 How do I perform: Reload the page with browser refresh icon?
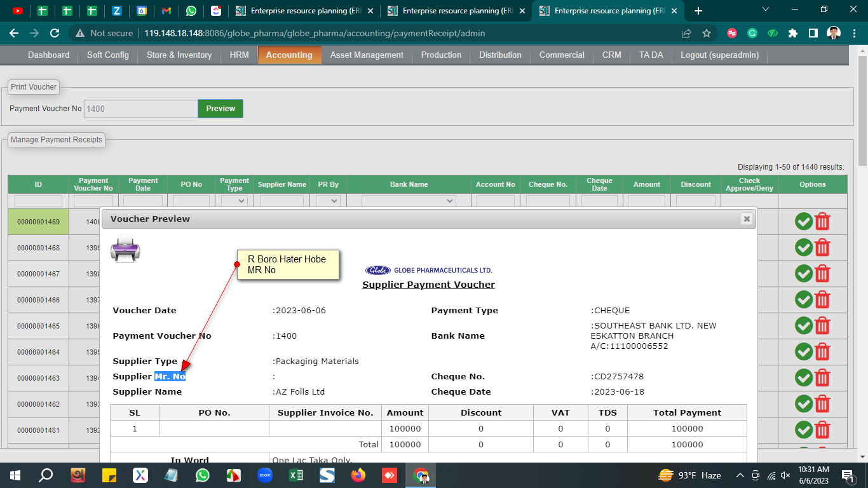click(55, 33)
